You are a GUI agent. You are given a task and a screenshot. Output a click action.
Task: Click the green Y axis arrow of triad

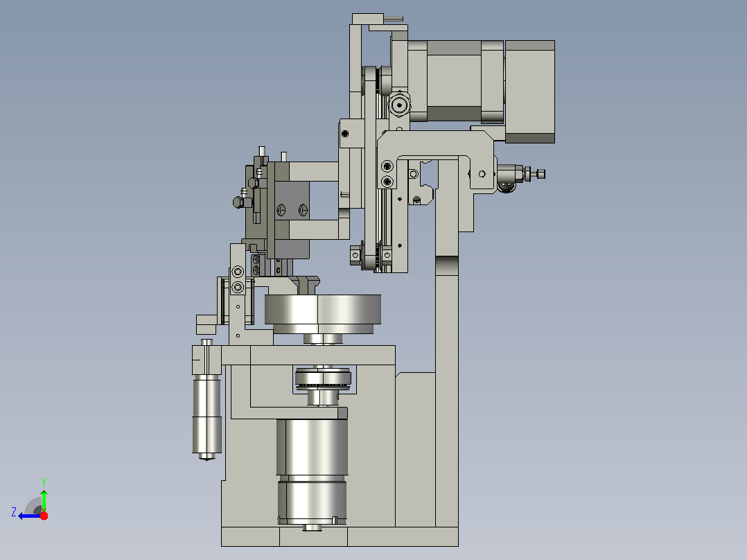point(44,500)
